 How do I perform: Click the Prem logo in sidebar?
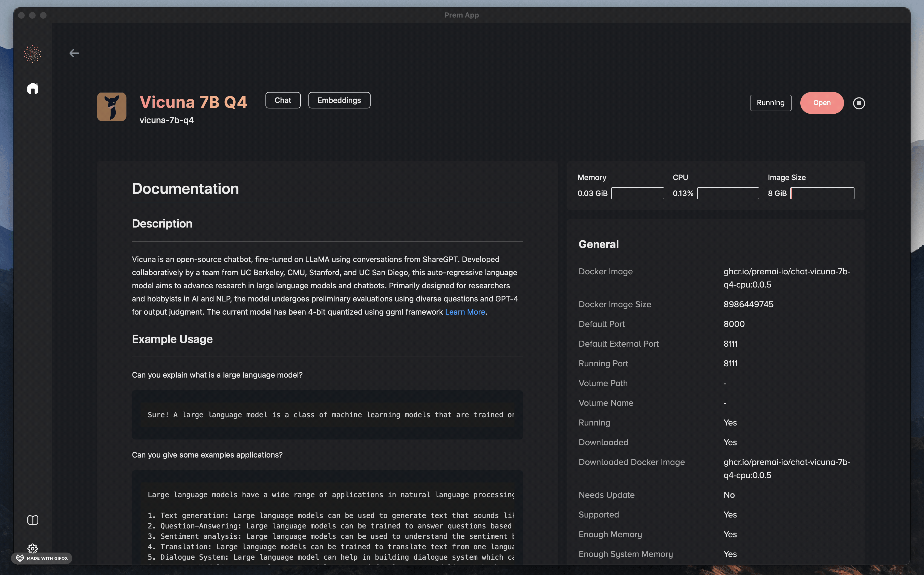[32, 54]
